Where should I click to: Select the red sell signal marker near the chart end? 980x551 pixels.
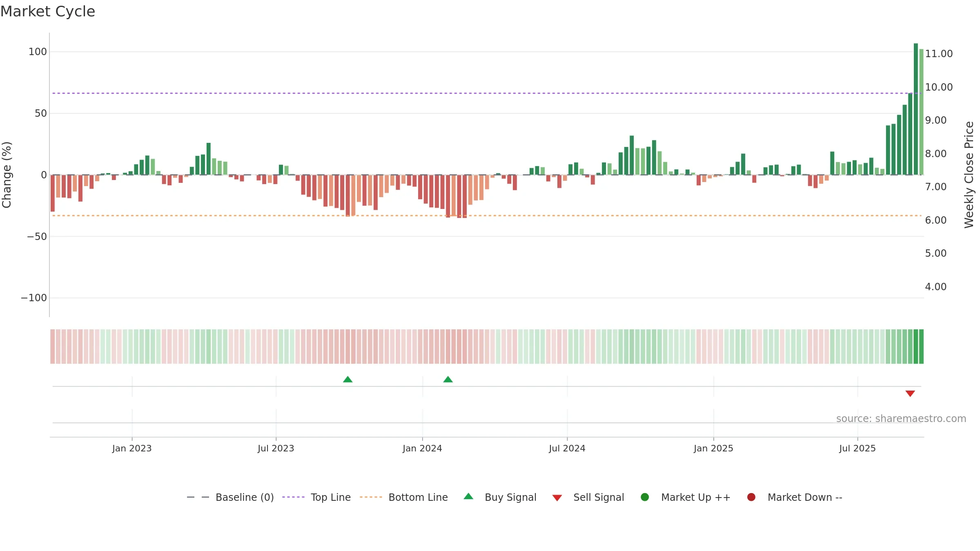[x=910, y=393]
